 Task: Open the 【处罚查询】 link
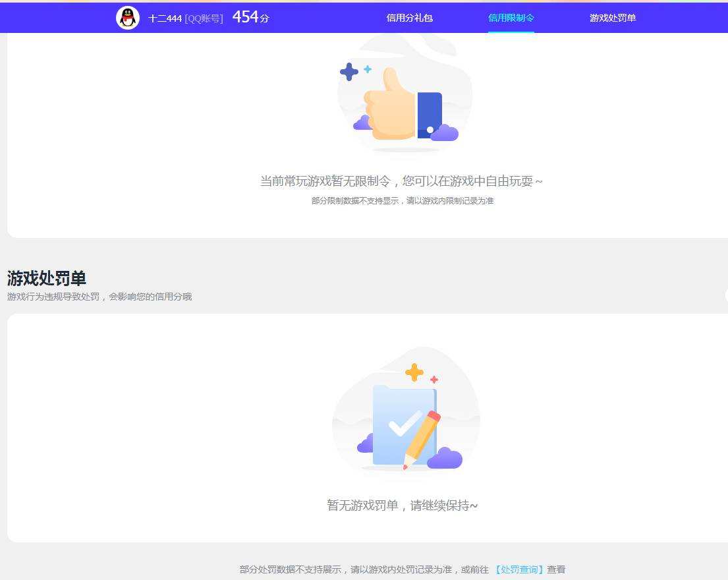[518, 569]
